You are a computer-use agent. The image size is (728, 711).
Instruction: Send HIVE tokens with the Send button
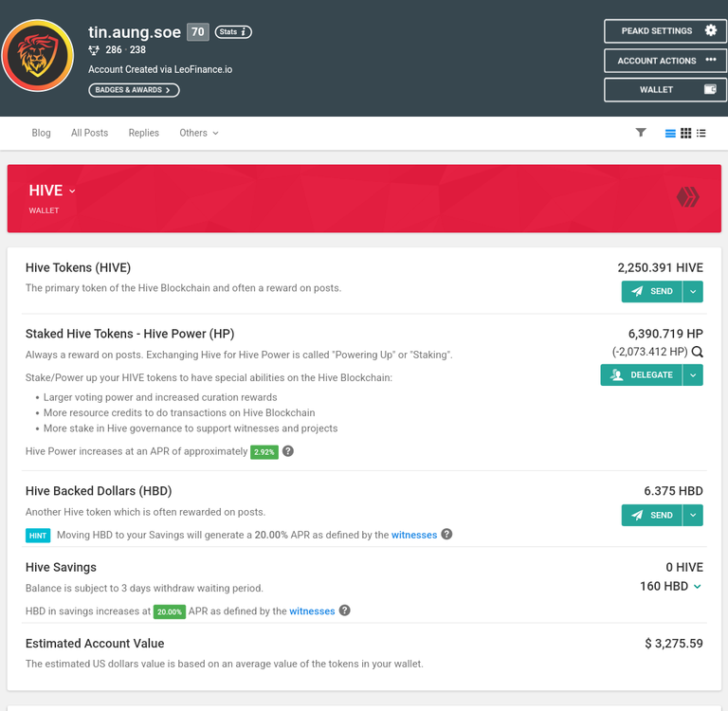652,292
